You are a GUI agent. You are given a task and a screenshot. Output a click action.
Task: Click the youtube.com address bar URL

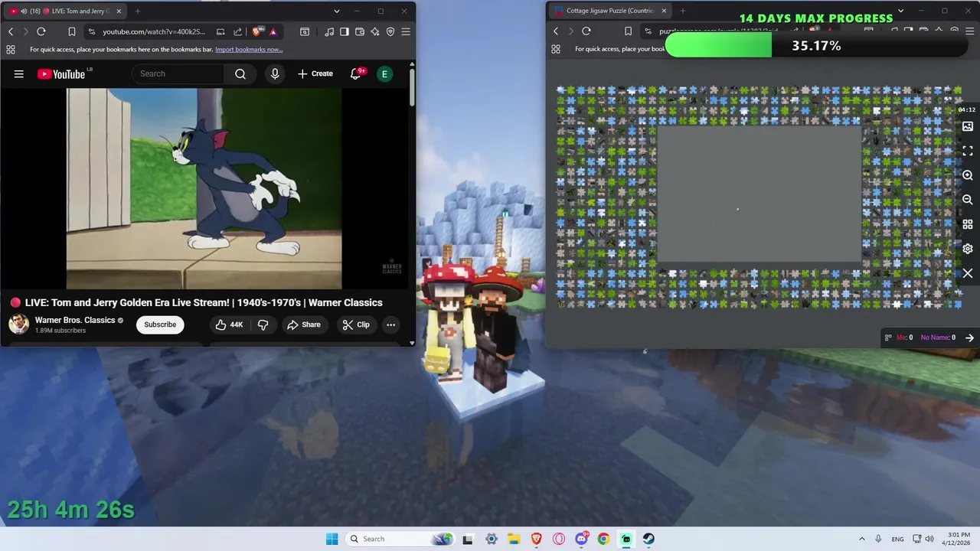(154, 31)
